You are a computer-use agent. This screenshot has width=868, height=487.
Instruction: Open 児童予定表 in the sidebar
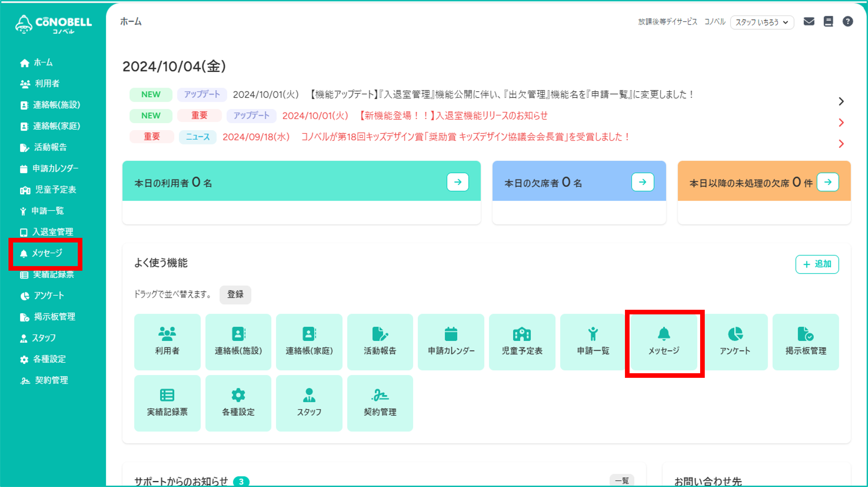tap(48, 190)
